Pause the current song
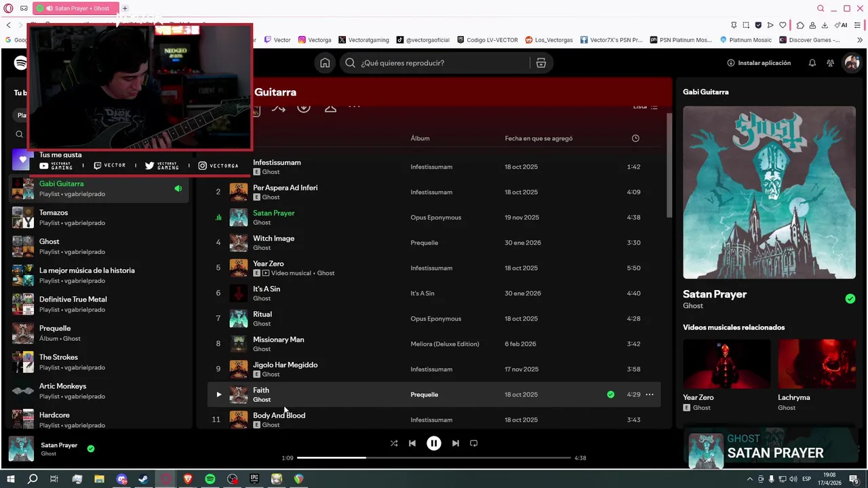 [x=434, y=443]
